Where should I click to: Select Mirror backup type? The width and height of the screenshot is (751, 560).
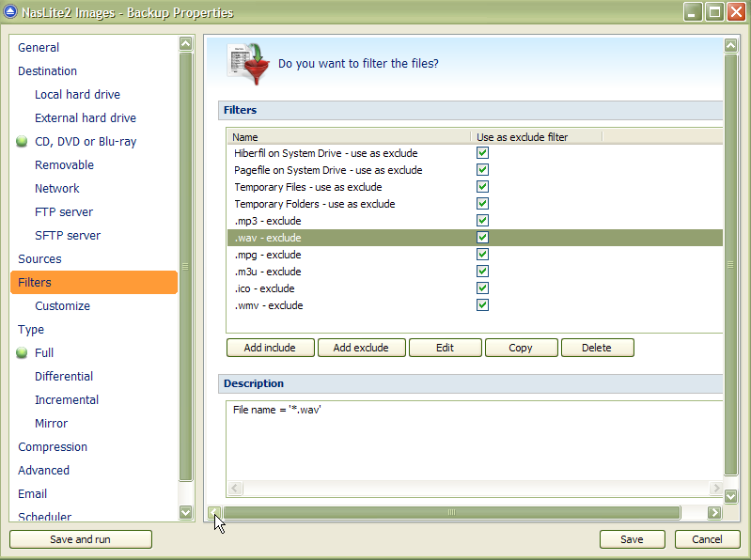click(x=52, y=424)
